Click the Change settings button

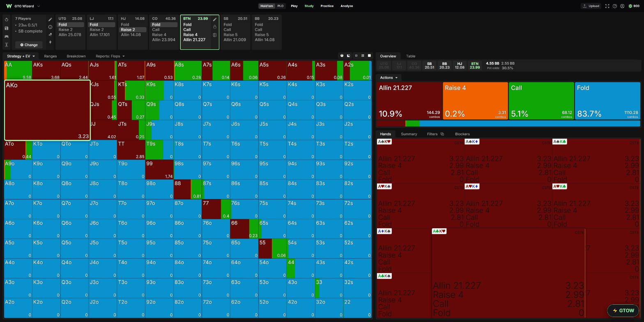click(x=29, y=45)
